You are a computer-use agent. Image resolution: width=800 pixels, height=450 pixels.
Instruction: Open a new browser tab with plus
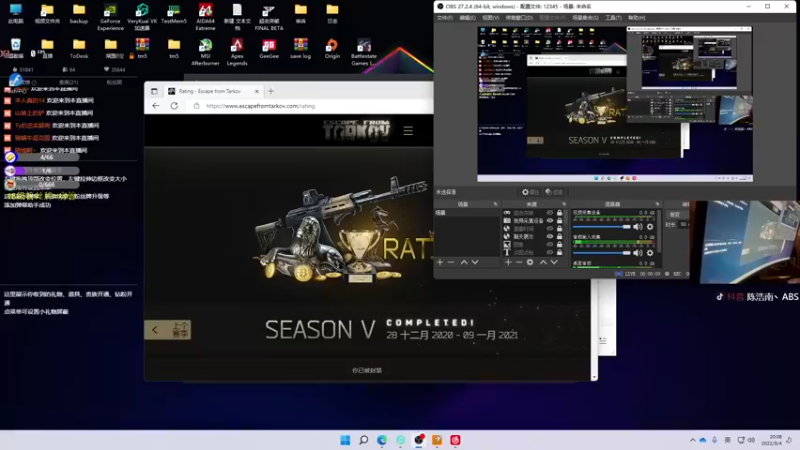[x=271, y=91]
